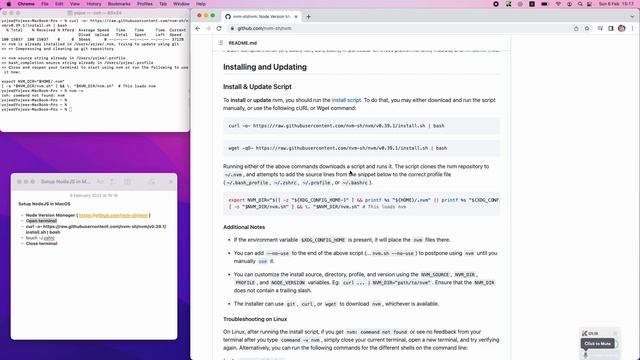Insert a table in Notes toolbar
The image size is (640, 360).
click(x=127, y=182)
